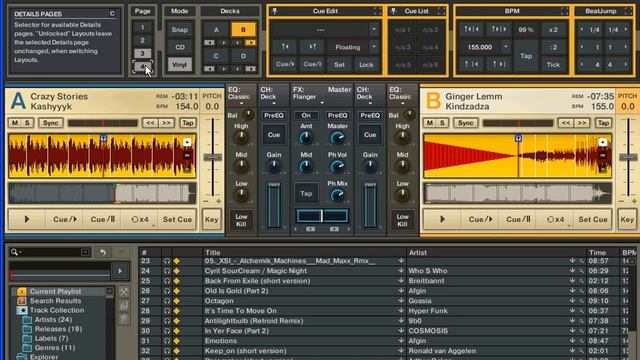Select details page 4
This screenshot has height=360, width=640.
click(142, 66)
